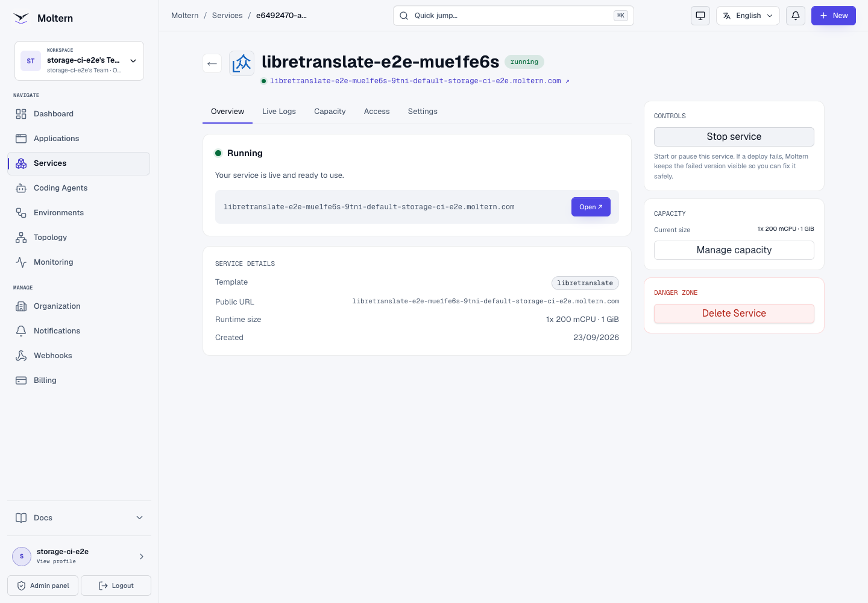Viewport: 868px width, 603px height.
Task: Click the Public URL value text
Action: (486, 301)
